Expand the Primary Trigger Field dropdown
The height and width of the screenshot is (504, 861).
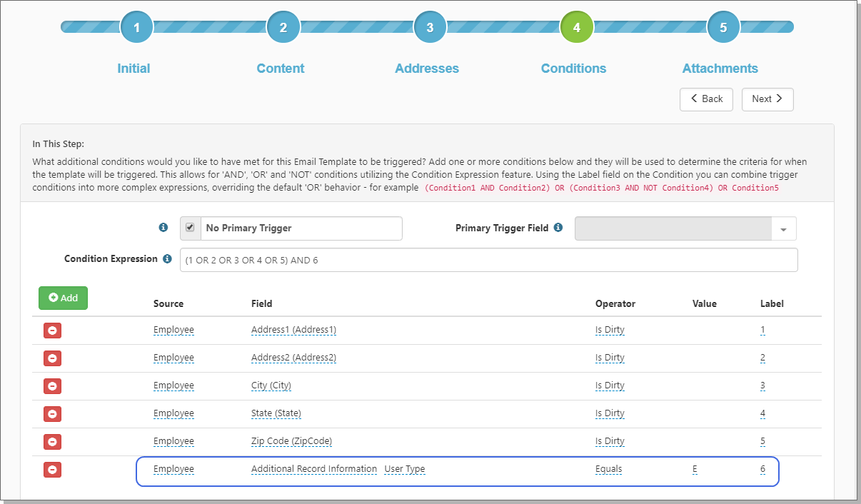click(x=783, y=228)
